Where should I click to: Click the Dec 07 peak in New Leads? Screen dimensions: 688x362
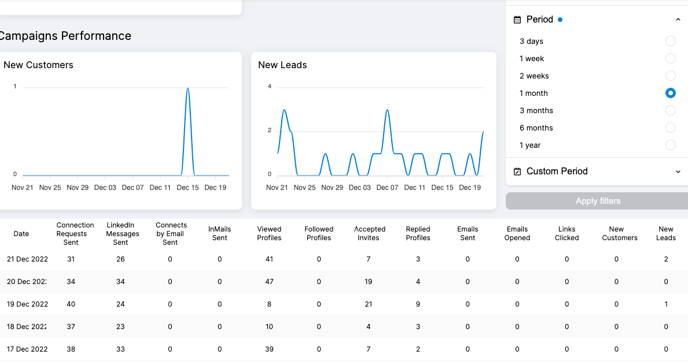[x=387, y=110]
